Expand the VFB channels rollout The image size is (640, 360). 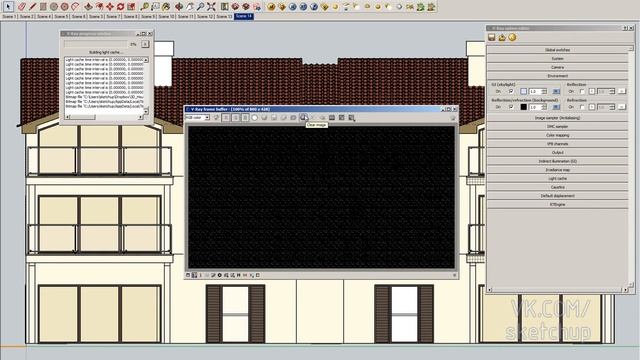(558, 144)
